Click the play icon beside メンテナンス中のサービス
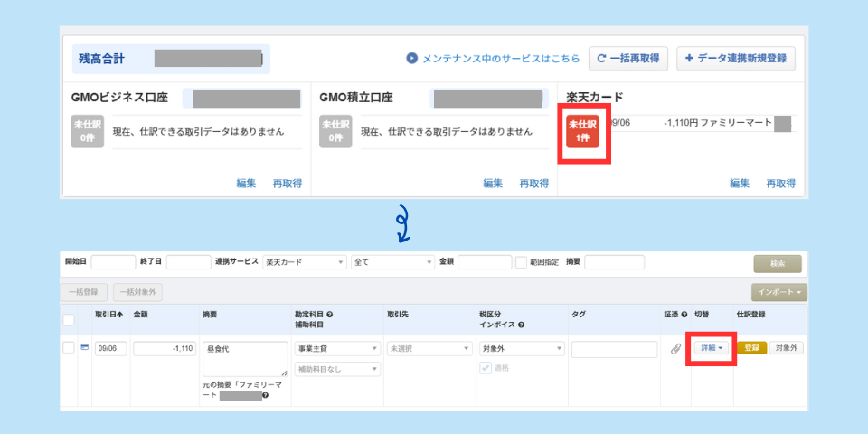Screen dimensions: 868x434 [x=411, y=59]
